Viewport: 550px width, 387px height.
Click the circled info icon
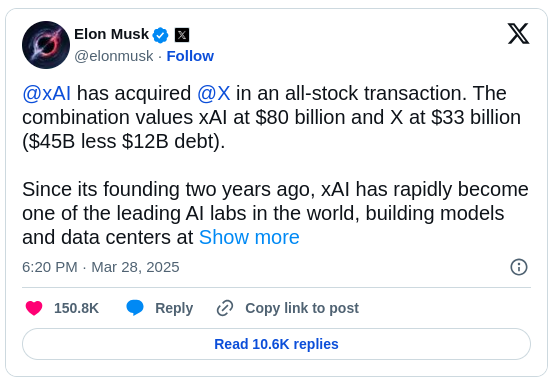[x=519, y=267]
